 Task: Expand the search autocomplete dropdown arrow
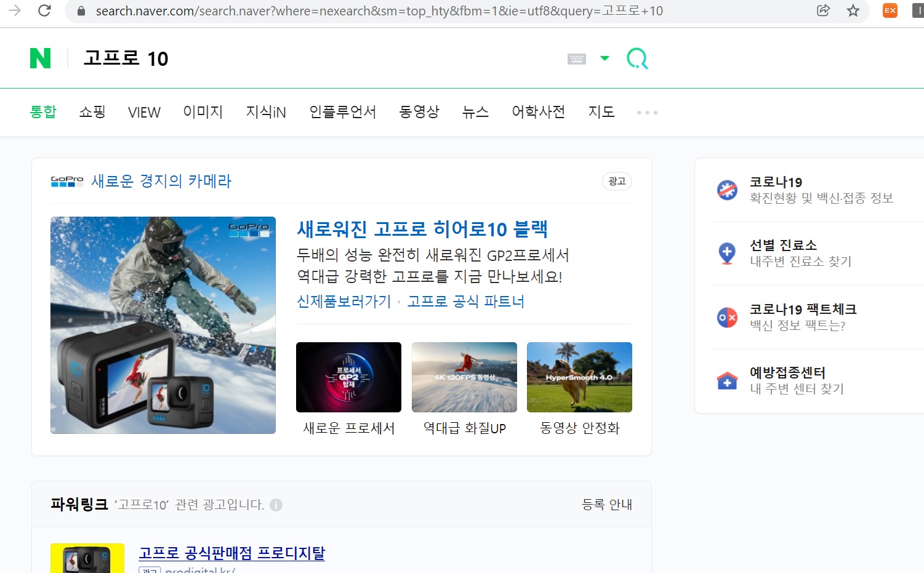605,58
